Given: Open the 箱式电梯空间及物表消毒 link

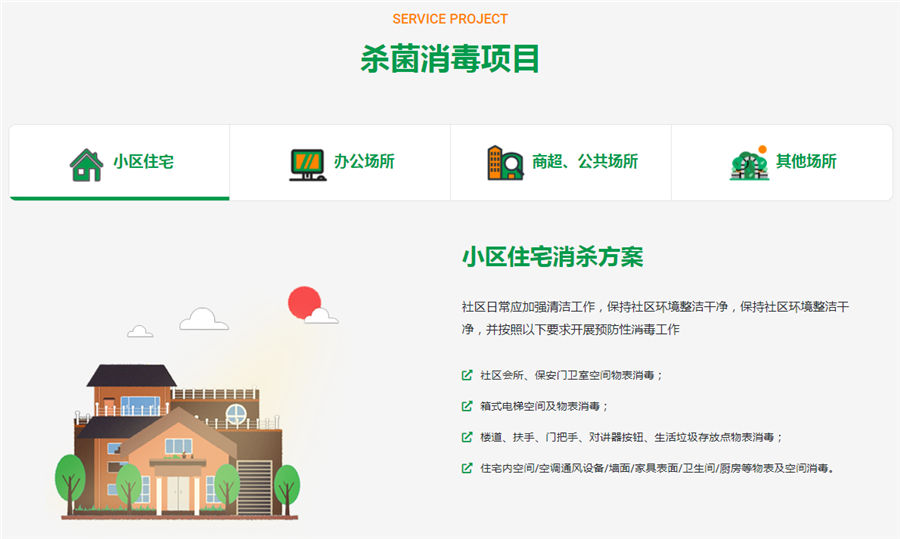Looking at the screenshot, I should 544,406.
